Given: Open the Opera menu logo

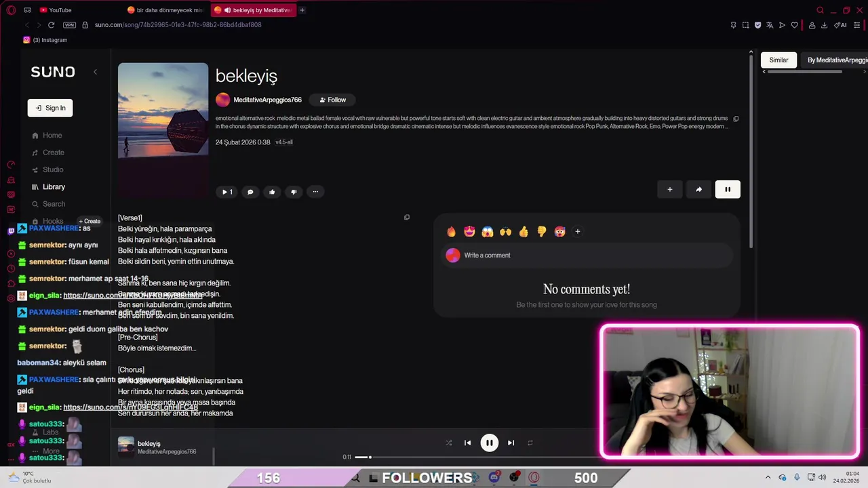Looking at the screenshot, I should pos(11,10).
